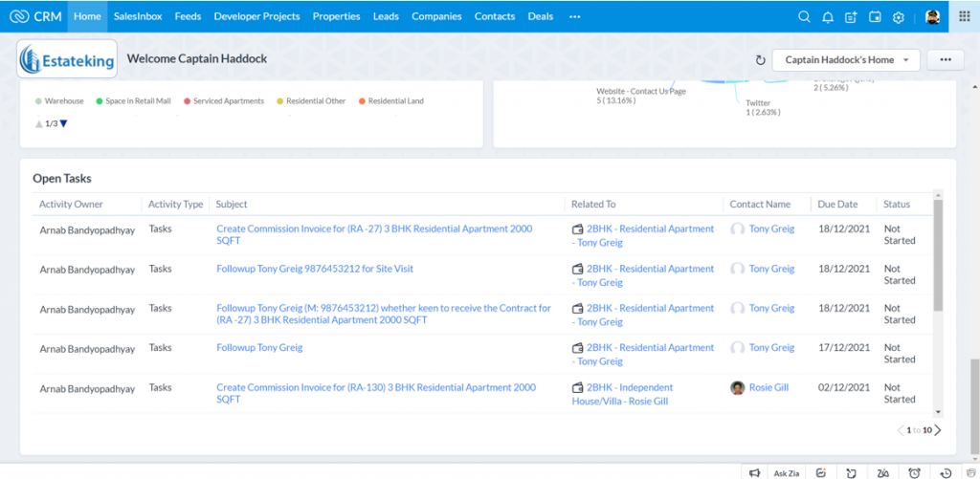Click the Tony Greig avatar in 17/12/2021 row

coord(738,348)
